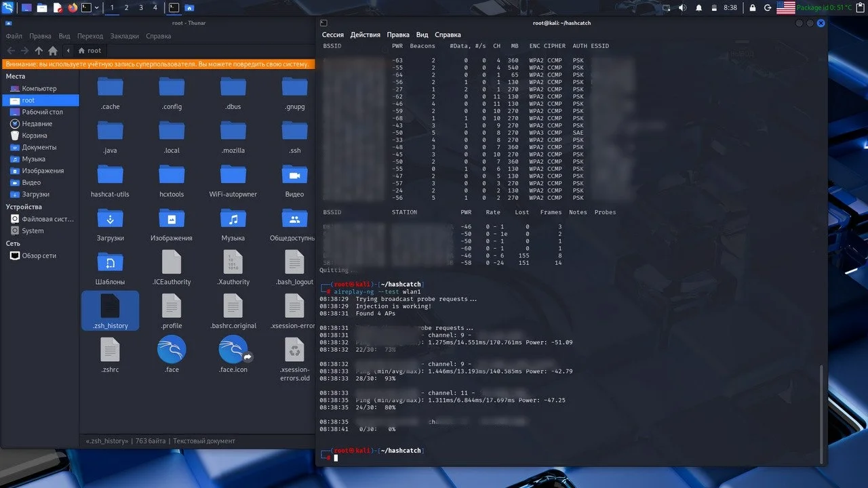The height and width of the screenshot is (488, 868).
Task: Open the Файл menu in Thunar
Action: (x=14, y=36)
